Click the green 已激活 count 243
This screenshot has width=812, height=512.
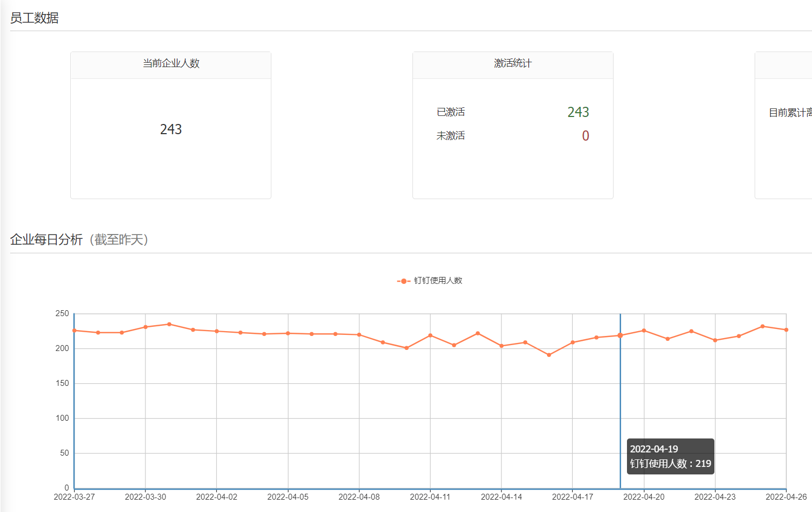pos(578,112)
